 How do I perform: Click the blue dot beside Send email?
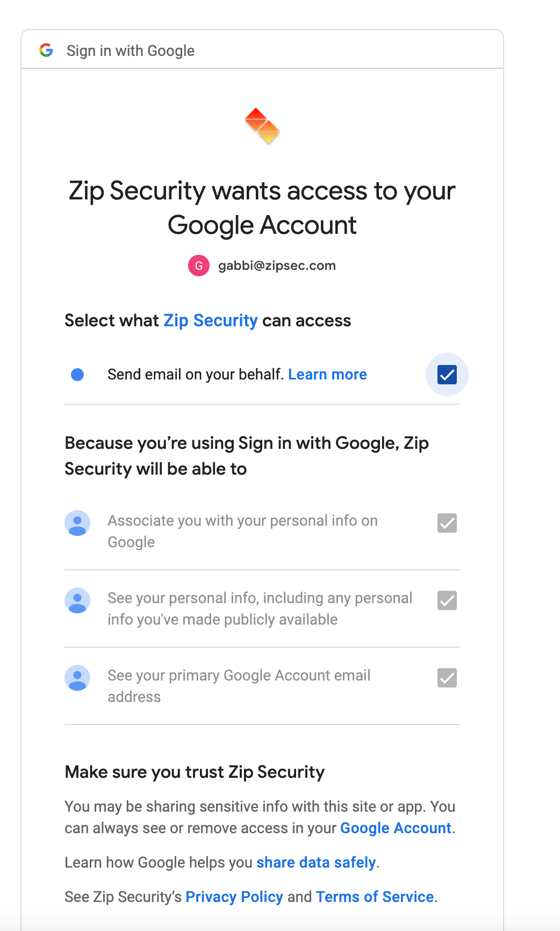coord(77,375)
